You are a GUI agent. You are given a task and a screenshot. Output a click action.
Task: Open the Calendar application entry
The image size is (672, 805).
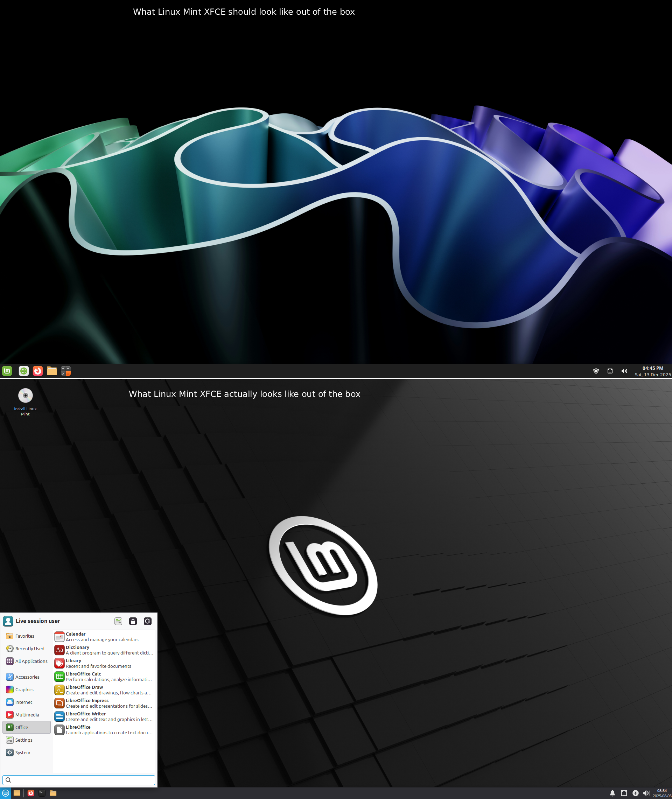(104, 637)
